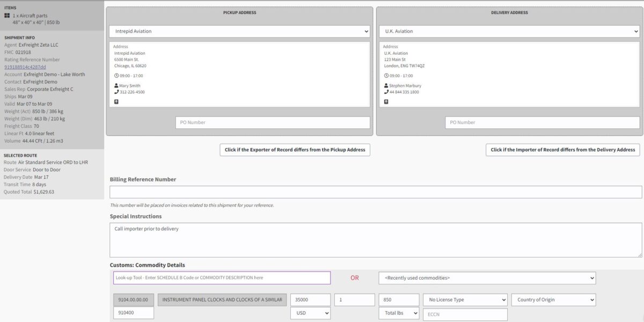The height and width of the screenshot is (322, 644).
Task: Click the address book icon under Stephen Marbury
Action: coord(386,101)
